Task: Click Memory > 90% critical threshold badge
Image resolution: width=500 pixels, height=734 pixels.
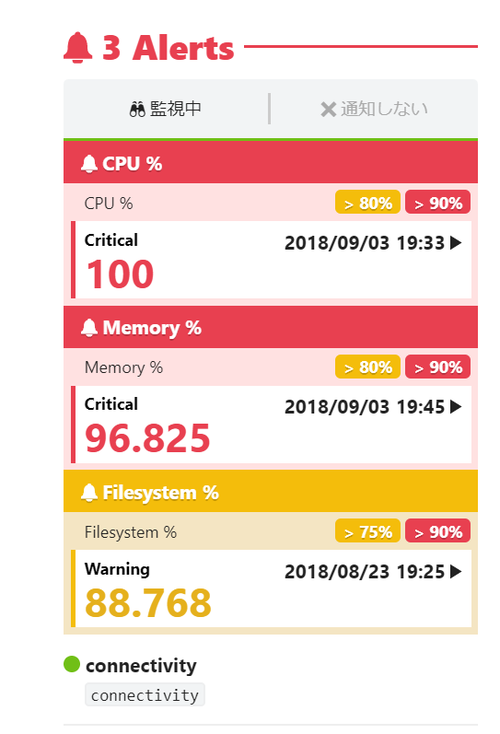Action: [438, 367]
